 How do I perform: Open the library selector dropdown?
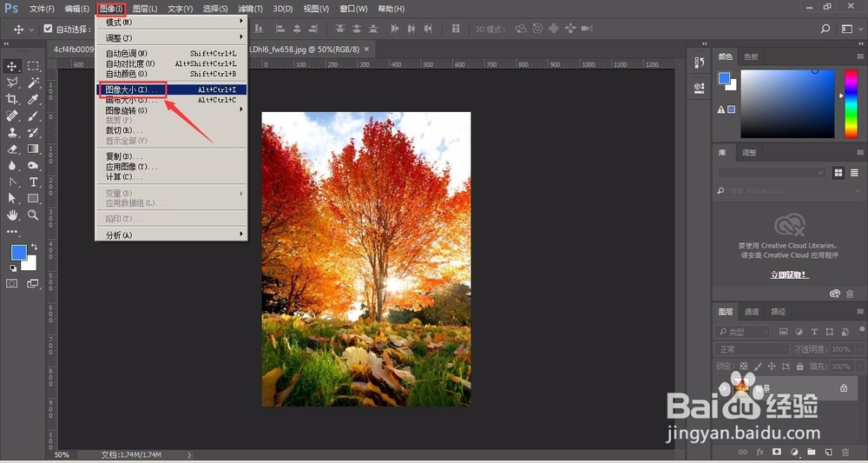(772, 173)
